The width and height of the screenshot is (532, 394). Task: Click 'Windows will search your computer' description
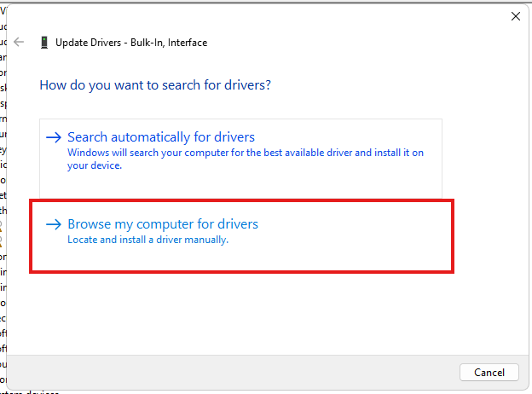[246, 159]
